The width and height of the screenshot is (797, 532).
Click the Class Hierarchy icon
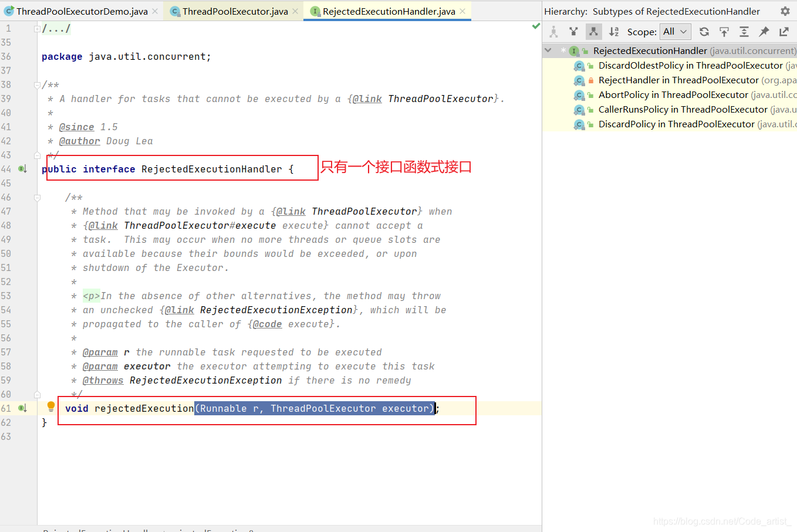click(x=553, y=32)
